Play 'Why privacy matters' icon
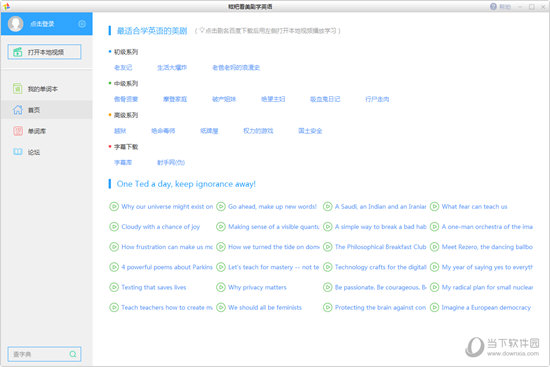This screenshot has height=367, width=550. pyautogui.click(x=221, y=287)
